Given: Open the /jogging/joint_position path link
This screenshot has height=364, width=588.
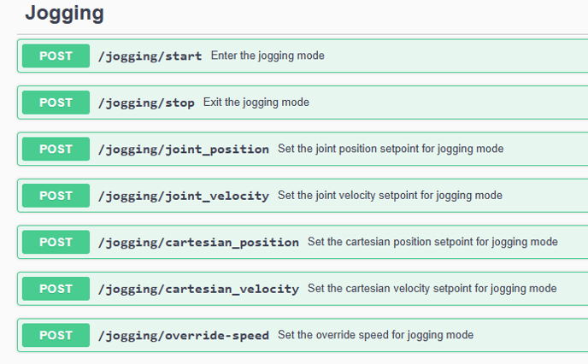Looking at the screenshot, I should click(x=183, y=149).
